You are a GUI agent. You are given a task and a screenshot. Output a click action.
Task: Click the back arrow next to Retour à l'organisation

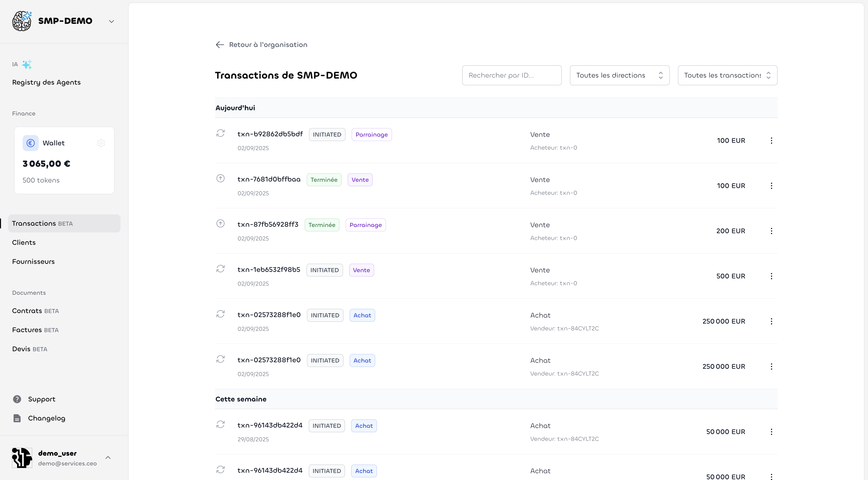220,44
